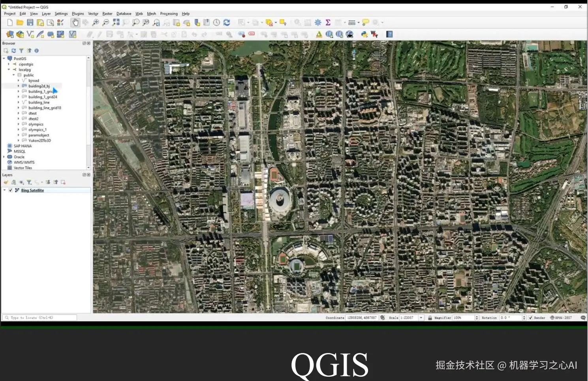Create a new project with the blank page icon
Screen dimensions: 588x381
(x=10, y=22)
